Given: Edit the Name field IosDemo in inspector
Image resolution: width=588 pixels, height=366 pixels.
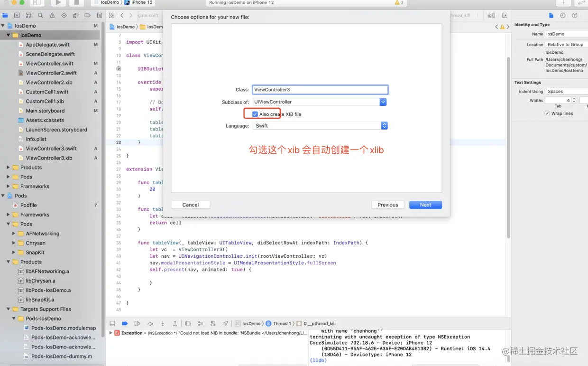Looking at the screenshot, I should 566,34.
